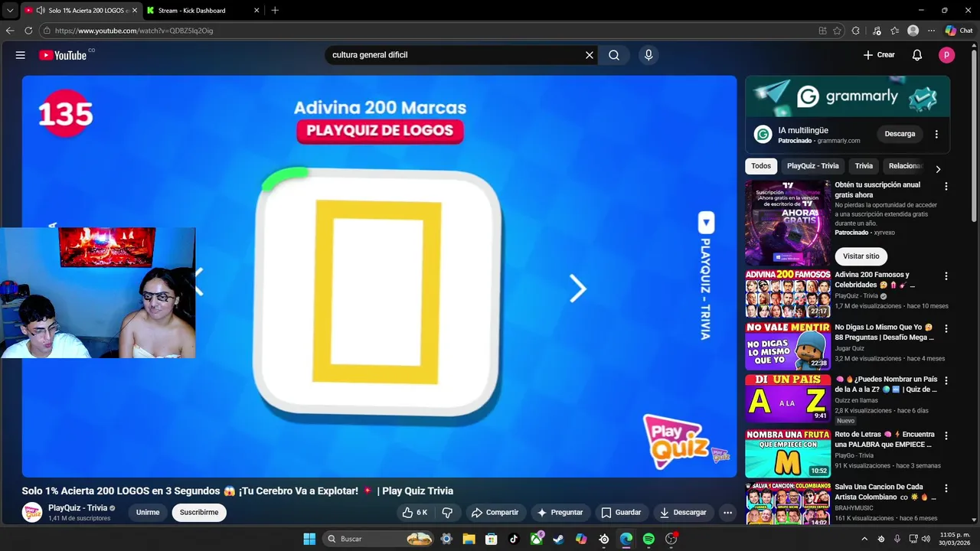Open the YouTube hamburger guide menu
Screen dimensions: 980x551
click(x=21, y=55)
